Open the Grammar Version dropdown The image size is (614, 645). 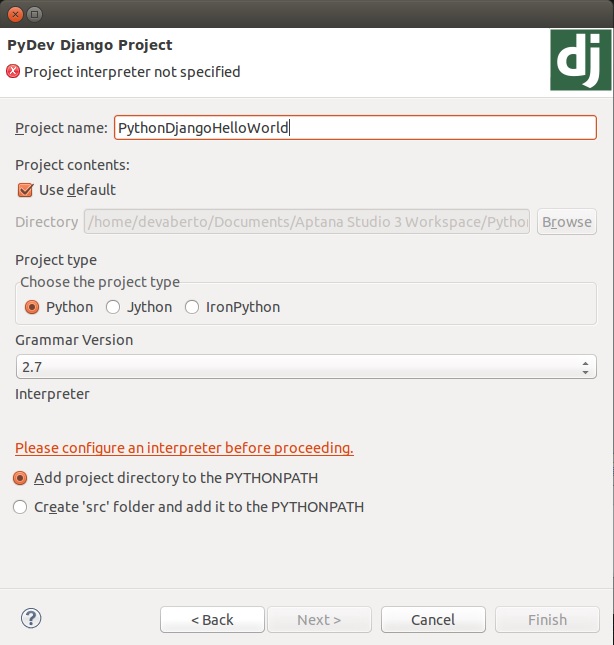pyautogui.click(x=306, y=367)
